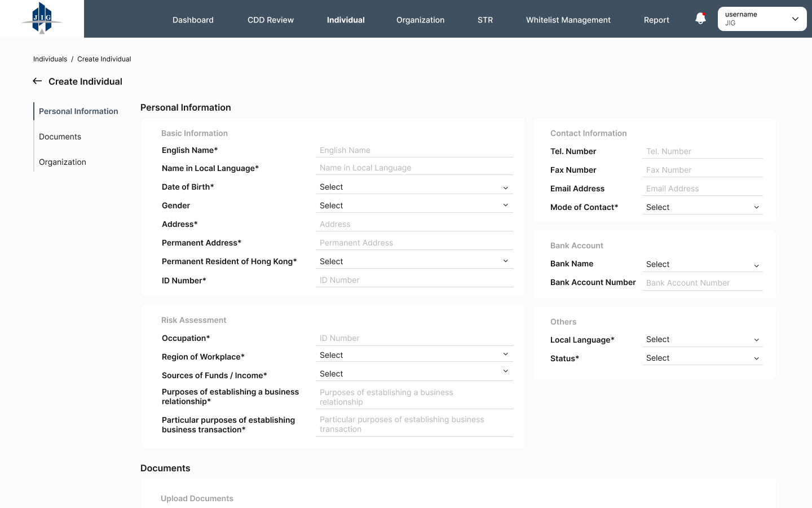Screen dimensions: 812x508
Task: Click the Risk Assessment section heading
Action: point(193,320)
